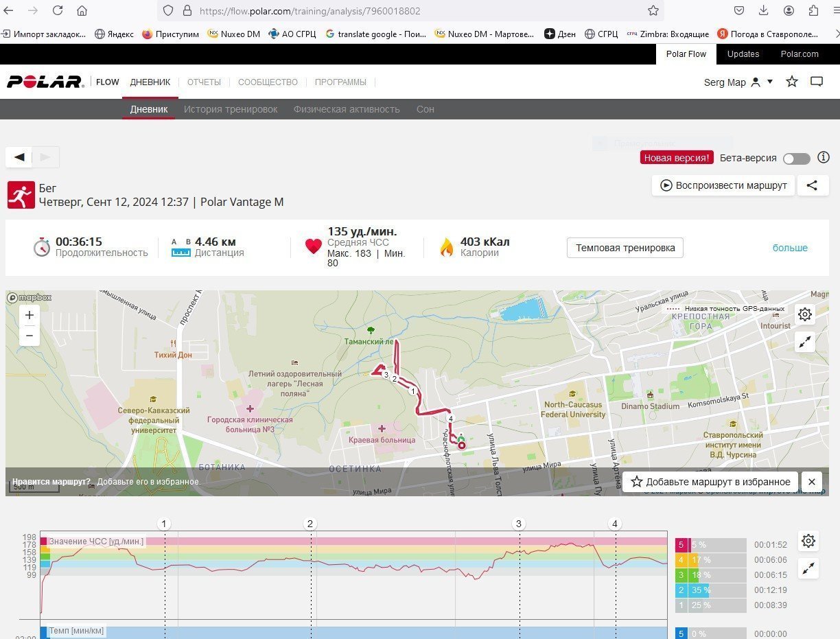The height and width of the screenshot is (639, 840).
Task: Click lap 4 marker on map route
Action: click(x=450, y=418)
